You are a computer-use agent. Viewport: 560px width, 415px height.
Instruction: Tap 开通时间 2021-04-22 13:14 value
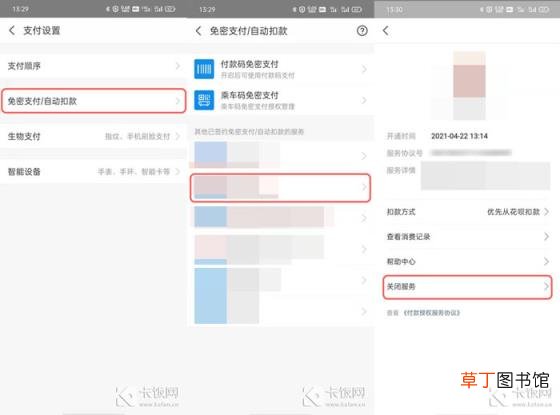point(459,136)
